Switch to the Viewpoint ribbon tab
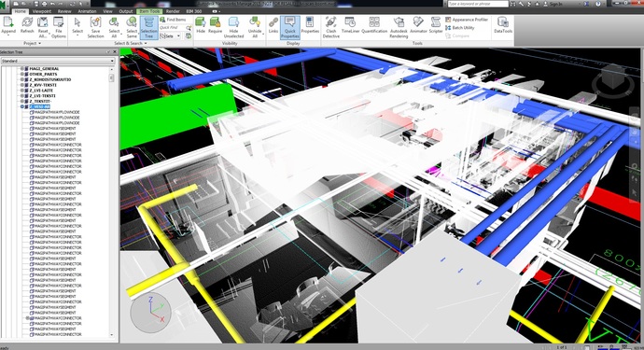Screen dimensions: 644x350 [41, 11]
